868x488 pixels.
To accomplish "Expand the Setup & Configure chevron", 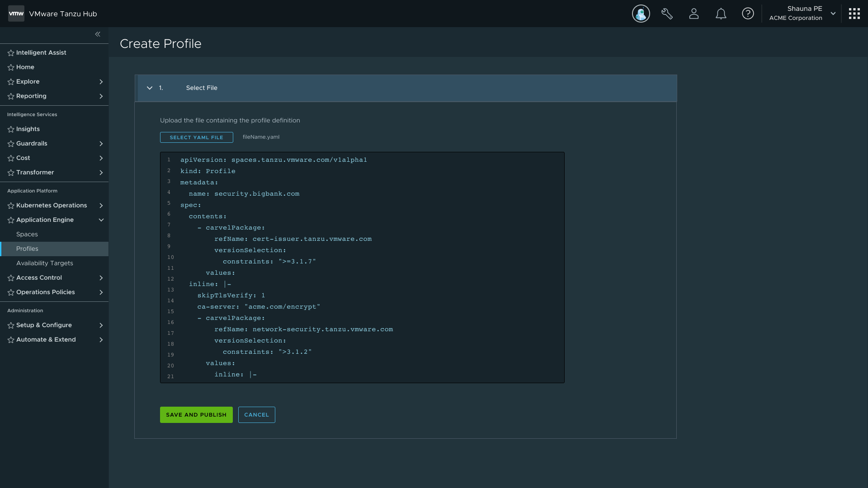I will pyautogui.click(x=101, y=325).
